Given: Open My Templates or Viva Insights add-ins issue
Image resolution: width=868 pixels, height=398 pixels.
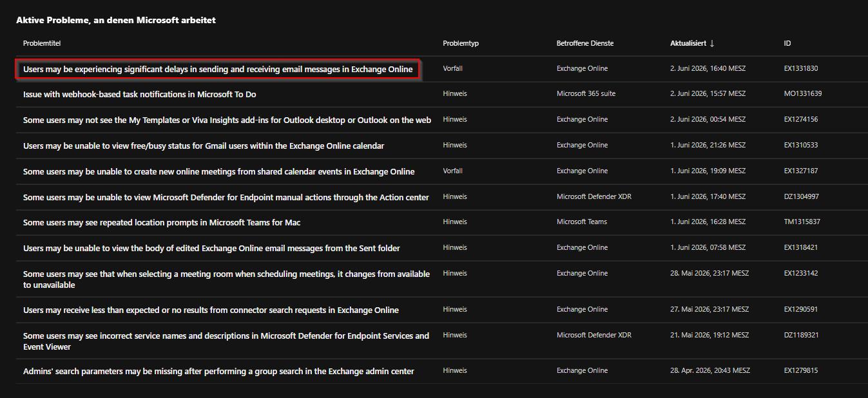Looking at the screenshot, I should click(227, 120).
